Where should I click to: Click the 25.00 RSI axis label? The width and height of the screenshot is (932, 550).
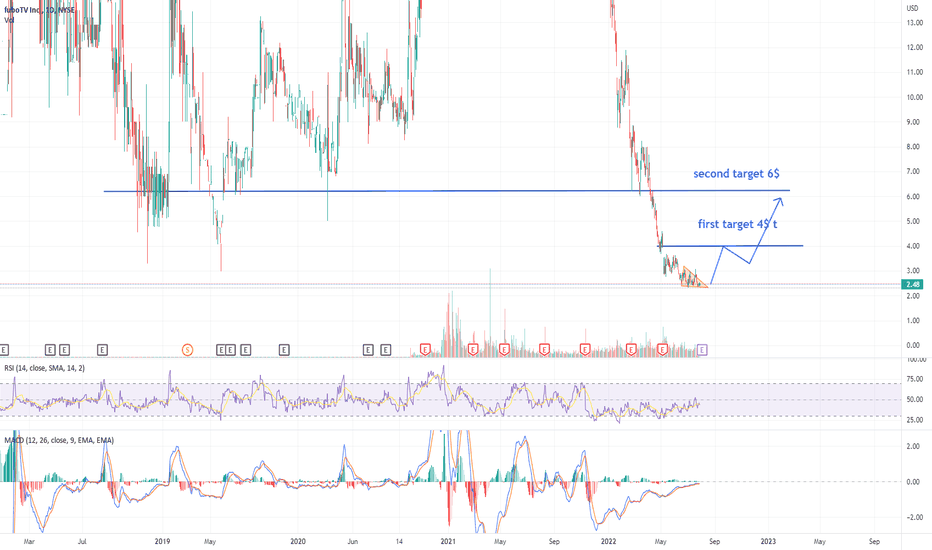tap(915, 420)
